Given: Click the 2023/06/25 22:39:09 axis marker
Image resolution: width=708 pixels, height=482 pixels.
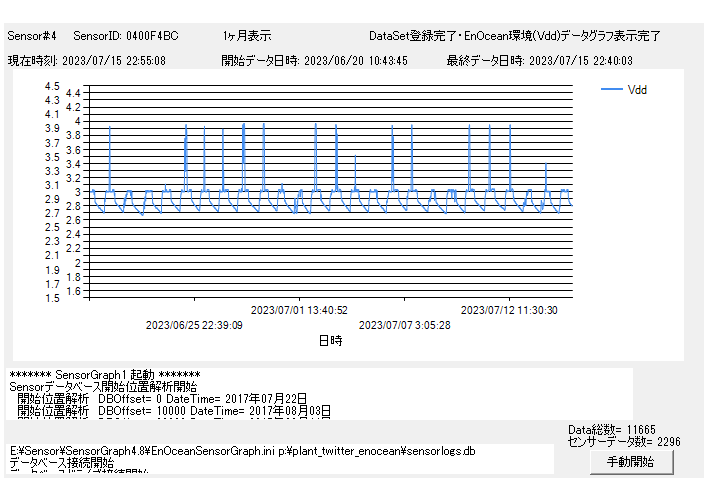Looking at the screenshot, I should (194, 325).
